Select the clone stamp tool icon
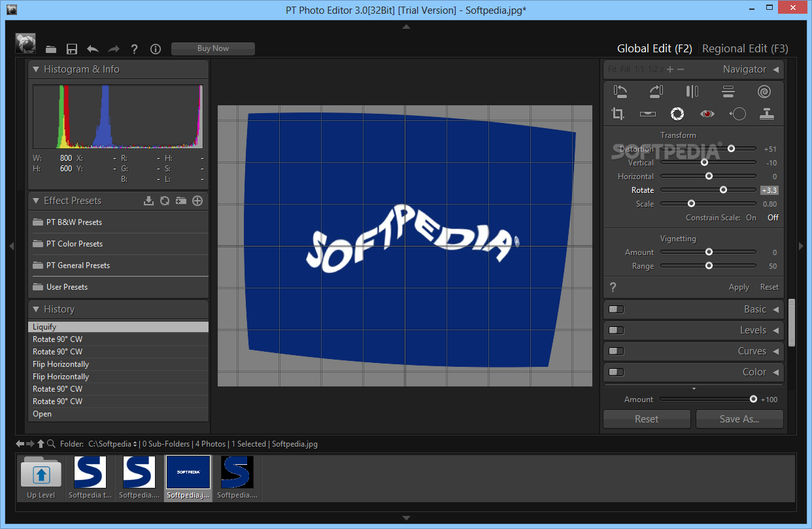 [x=767, y=114]
